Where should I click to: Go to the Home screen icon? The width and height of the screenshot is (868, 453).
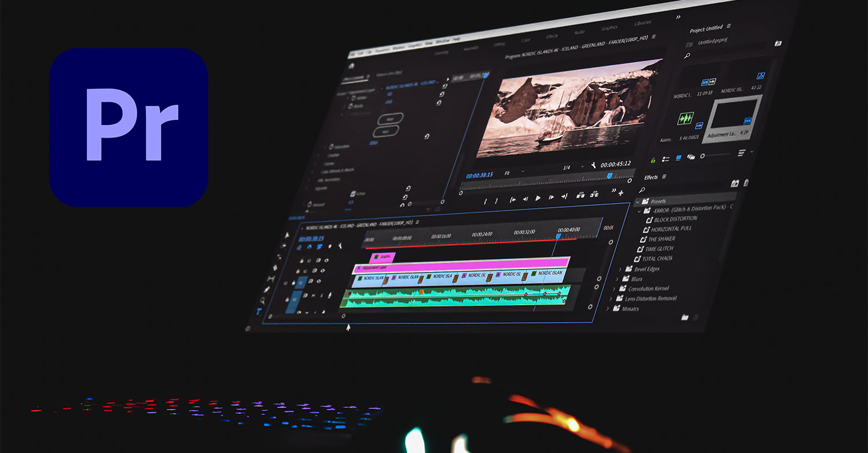(351, 66)
